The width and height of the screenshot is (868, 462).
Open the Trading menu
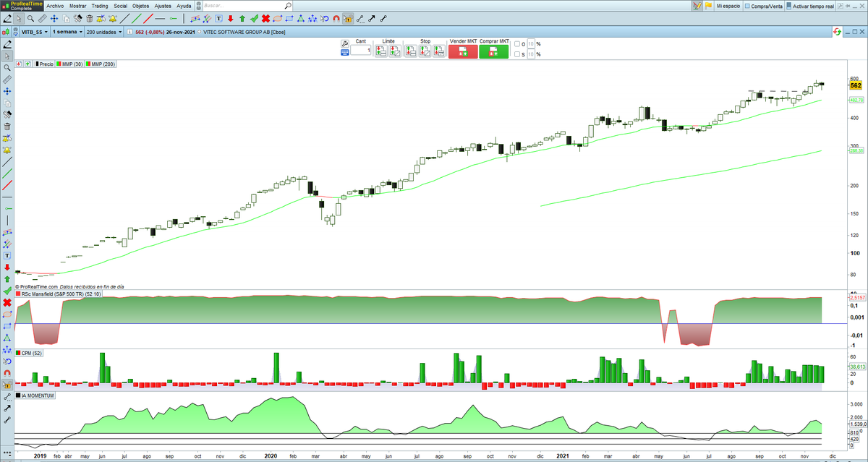[x=100, y=5]
